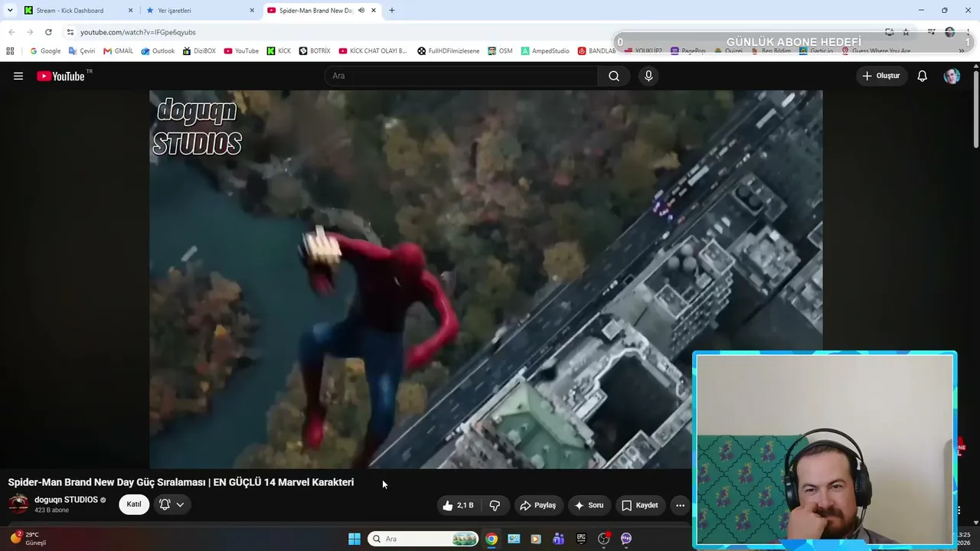Reload the current page

48,32
